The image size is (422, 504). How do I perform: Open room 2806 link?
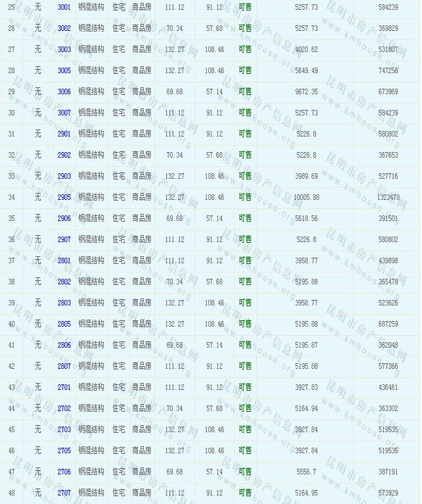(64, 345)
